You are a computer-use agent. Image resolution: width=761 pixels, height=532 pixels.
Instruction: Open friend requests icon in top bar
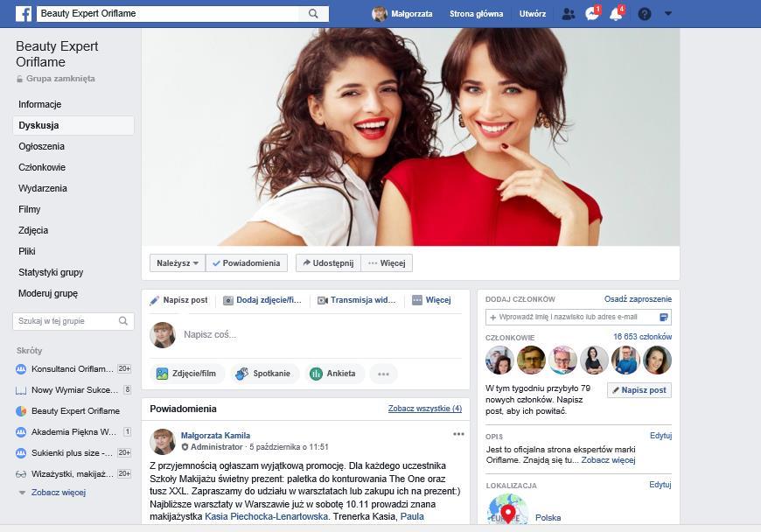click(569, 14)
